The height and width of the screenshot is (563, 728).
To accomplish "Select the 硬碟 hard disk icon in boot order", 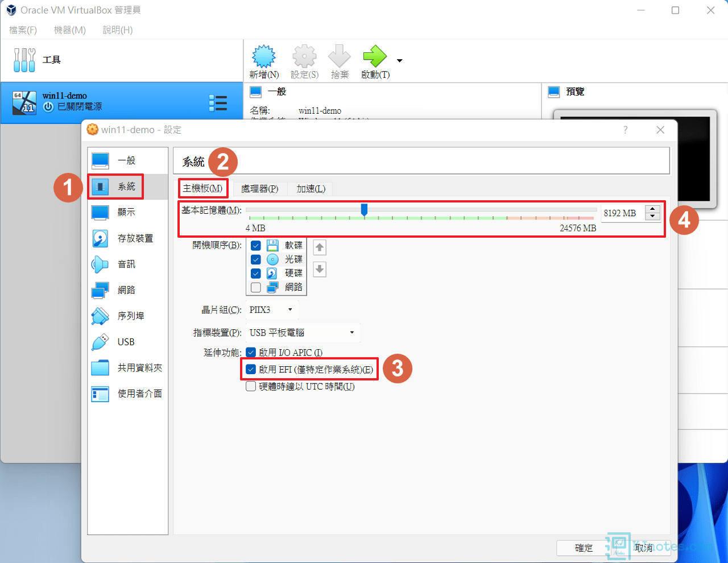I will (x=273, y=274).
